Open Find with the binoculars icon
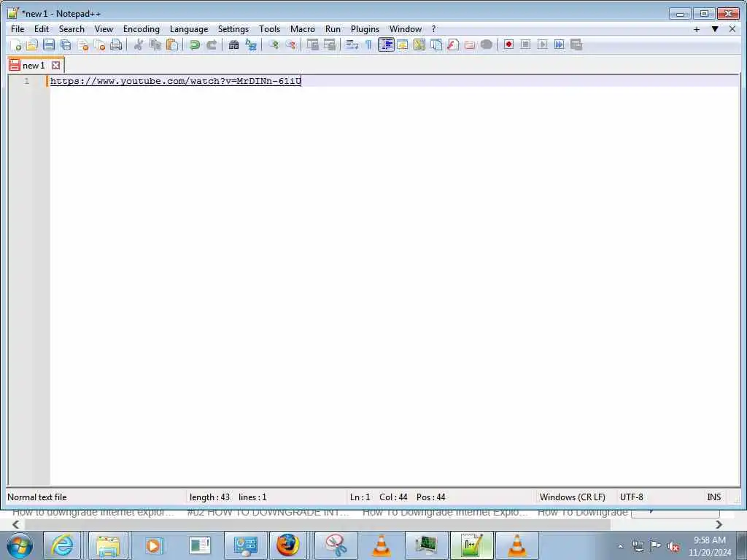Viewport: 747px width, 560px height. pos(233,44)
